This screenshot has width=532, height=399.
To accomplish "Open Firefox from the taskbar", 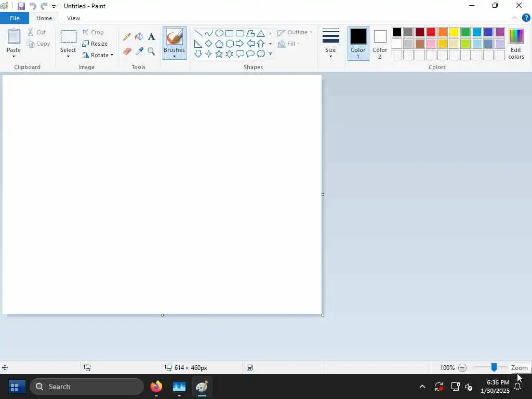I will point(156,387).
